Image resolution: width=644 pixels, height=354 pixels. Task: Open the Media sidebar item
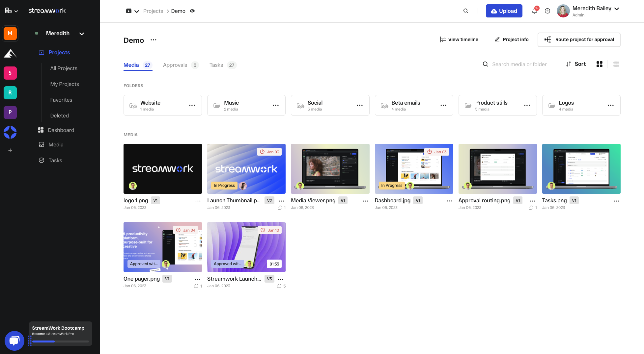51,144
